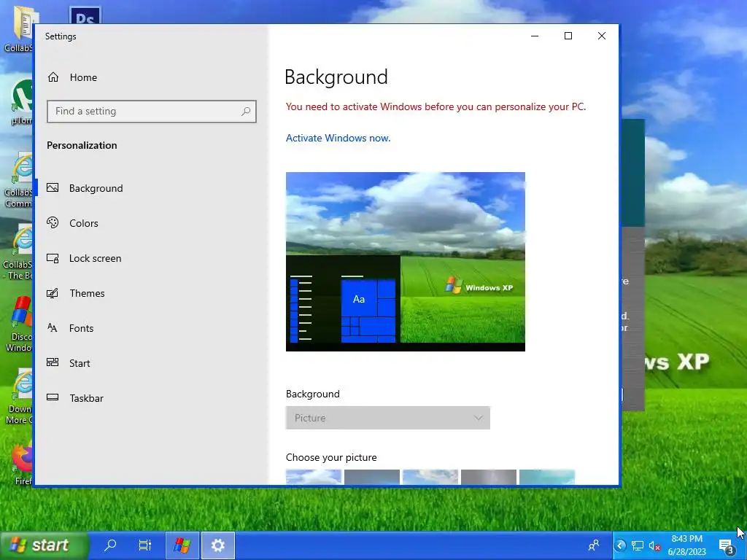Click the desktop background preview image
747x560 pixels.
point(406,262)
